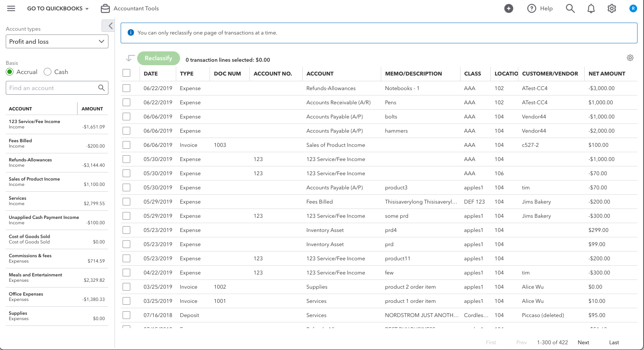Open notifications bell
The width and height of the screenshot is (644, 350).
591,8
